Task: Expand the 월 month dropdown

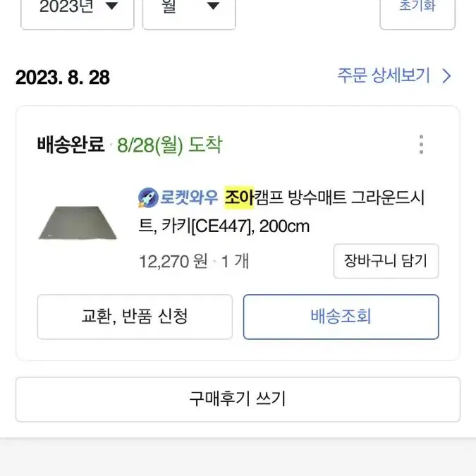Action: coord(189,12)
